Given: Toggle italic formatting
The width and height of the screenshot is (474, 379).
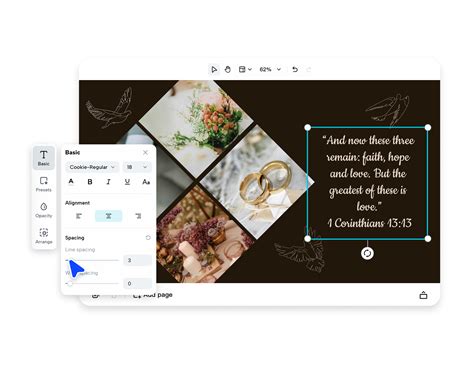Looking at the screenshot, I should click(x=108, y=182).
